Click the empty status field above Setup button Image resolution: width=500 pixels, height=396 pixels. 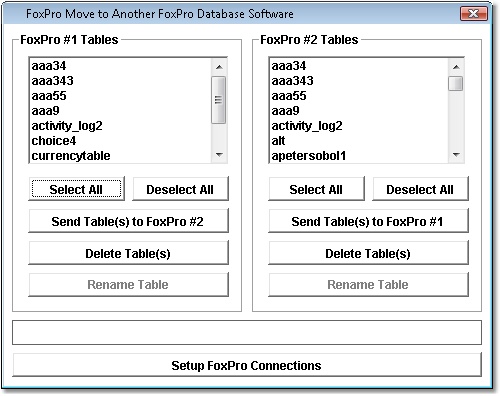click(x=247, y=332)
